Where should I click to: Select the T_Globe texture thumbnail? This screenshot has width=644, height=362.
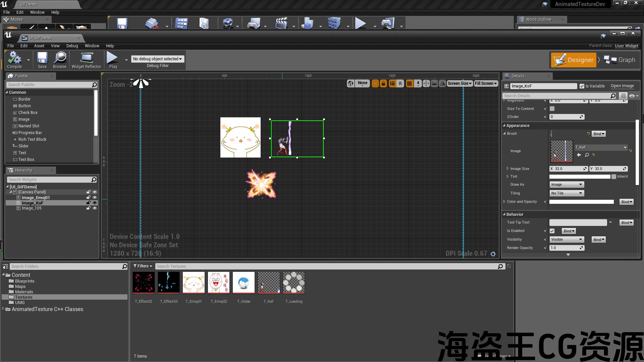(x=244, y=283)
